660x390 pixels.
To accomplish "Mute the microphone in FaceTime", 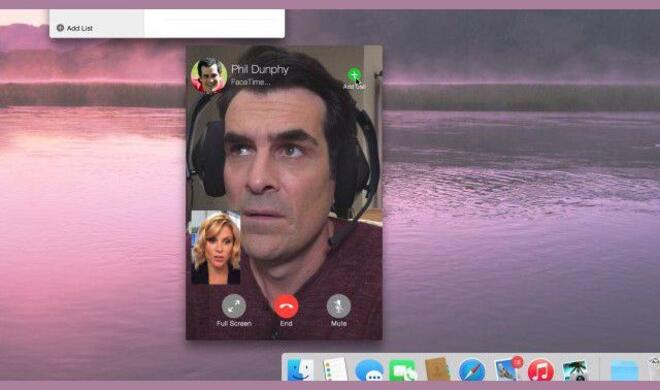I will [x=338, y=306].
